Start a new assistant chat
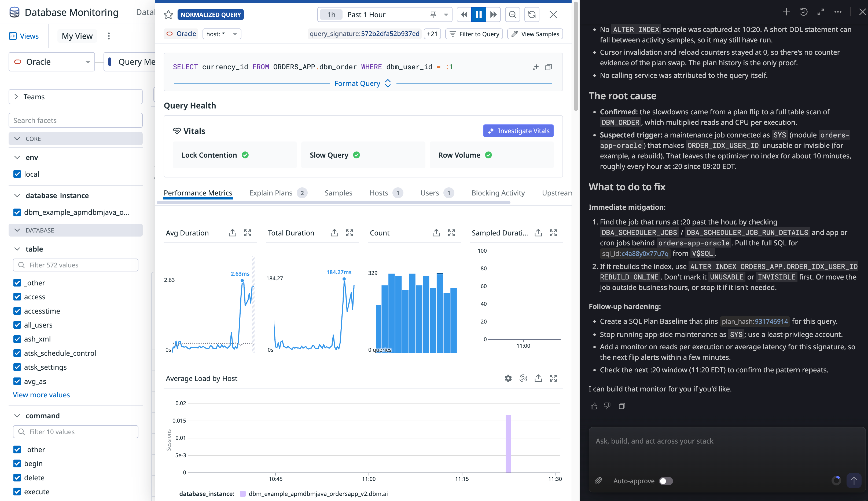Viewport: 868px width, 501px height. click(x=786, y=12)
